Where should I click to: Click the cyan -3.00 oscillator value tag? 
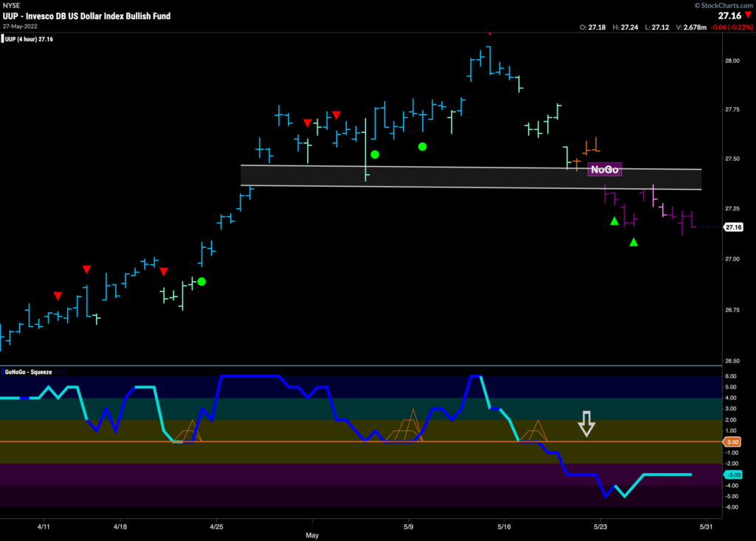[x=733, y=475]
